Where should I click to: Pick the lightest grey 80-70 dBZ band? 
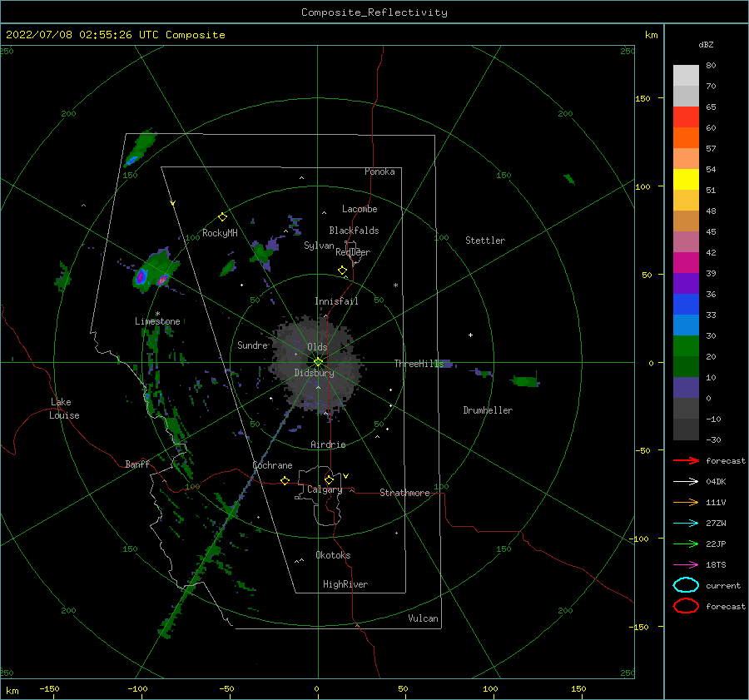point(686,76)
